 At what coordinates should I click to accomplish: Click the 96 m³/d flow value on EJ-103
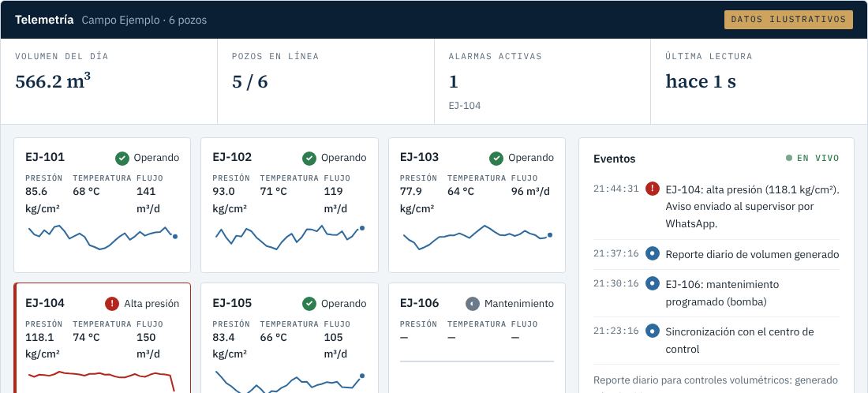tap(530, 192)
